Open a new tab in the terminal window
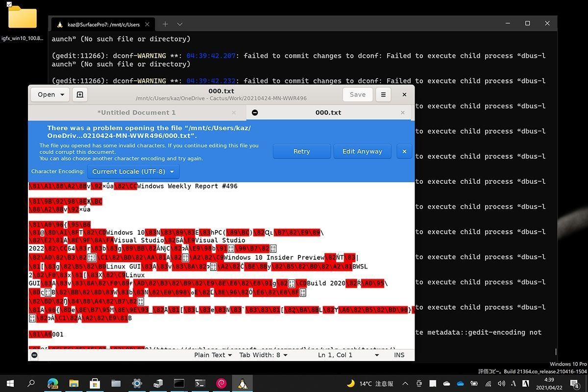Viewport: 588px width, 392px height. (165, 24)
